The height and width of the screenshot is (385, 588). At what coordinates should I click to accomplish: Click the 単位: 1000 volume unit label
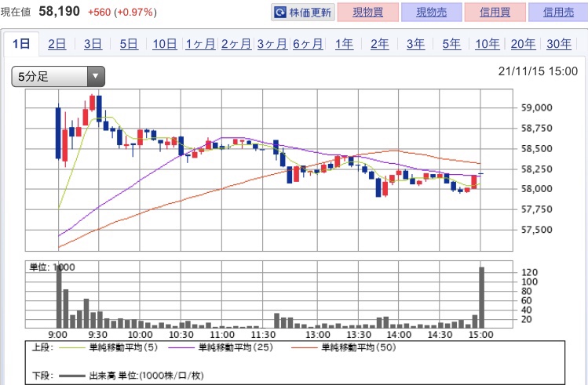tap(52, 267)
